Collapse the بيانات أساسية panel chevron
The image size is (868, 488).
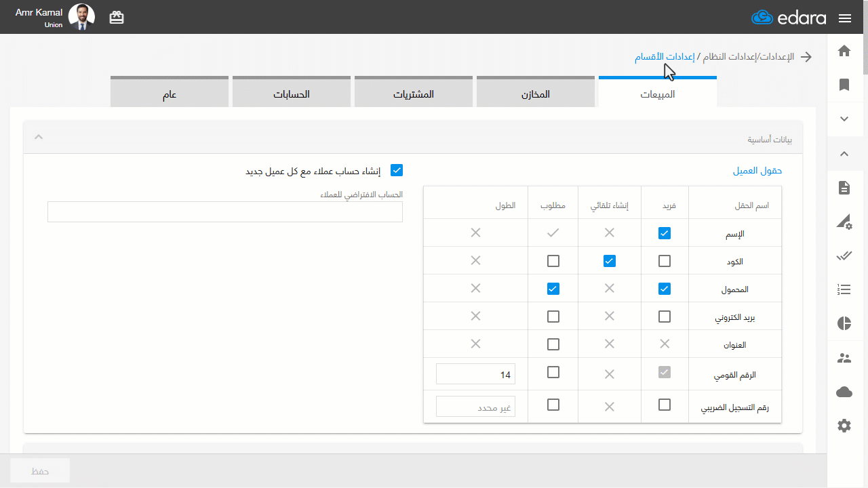pyautogui.click(x=39, y=138)
